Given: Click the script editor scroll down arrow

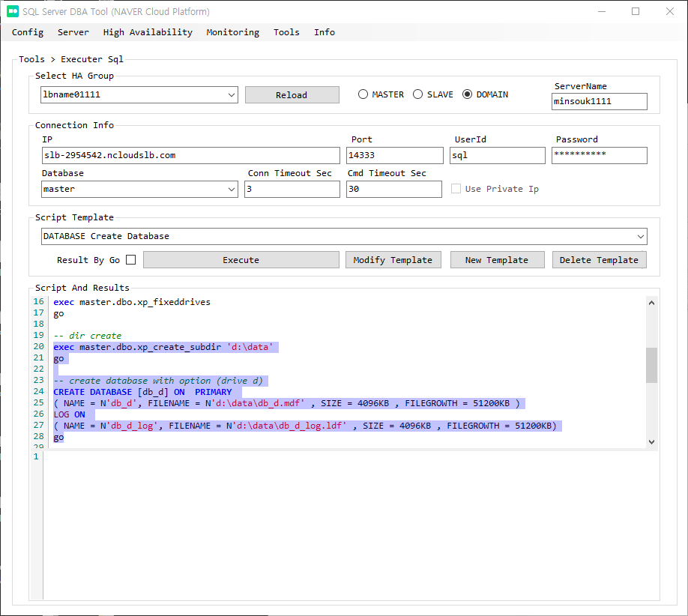Looking at the screenshot, I should click(651, 442).
